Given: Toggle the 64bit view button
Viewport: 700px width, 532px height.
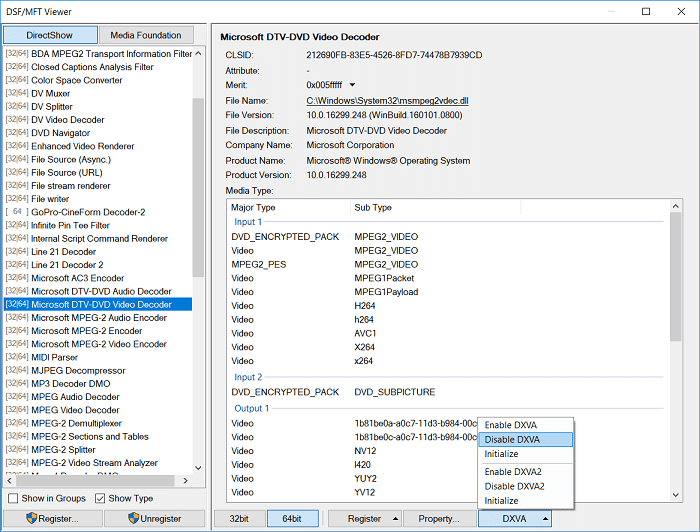Looking at the screenshot, I should [x=292, y=519].
